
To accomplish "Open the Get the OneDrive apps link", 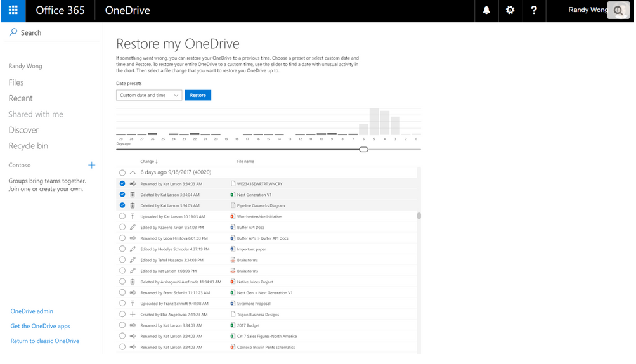I will click(x=40, y=326).
